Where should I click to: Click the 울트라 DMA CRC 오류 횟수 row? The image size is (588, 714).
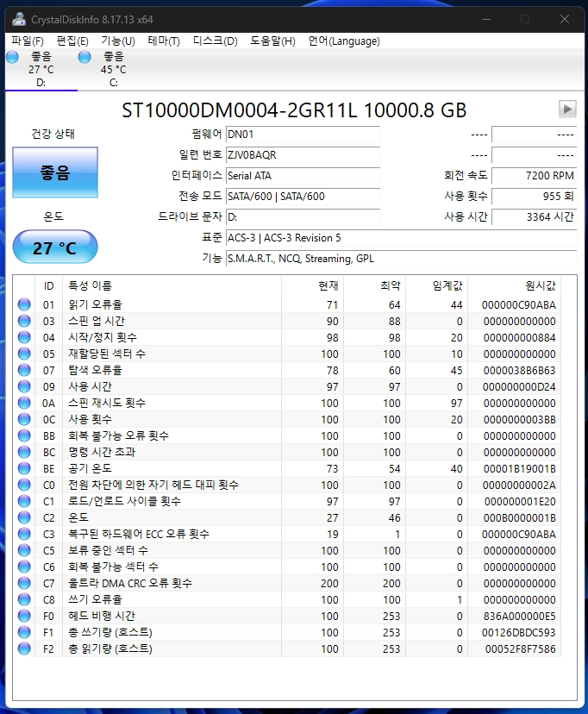287,583
